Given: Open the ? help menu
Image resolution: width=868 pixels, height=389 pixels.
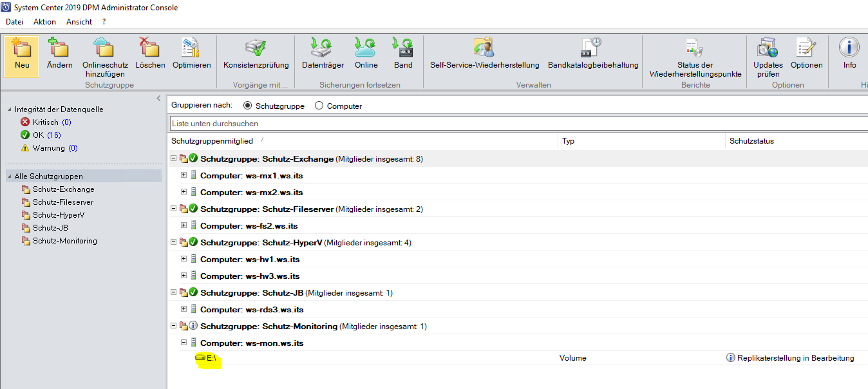Looking at the screenshot, I should click(104, 21).
